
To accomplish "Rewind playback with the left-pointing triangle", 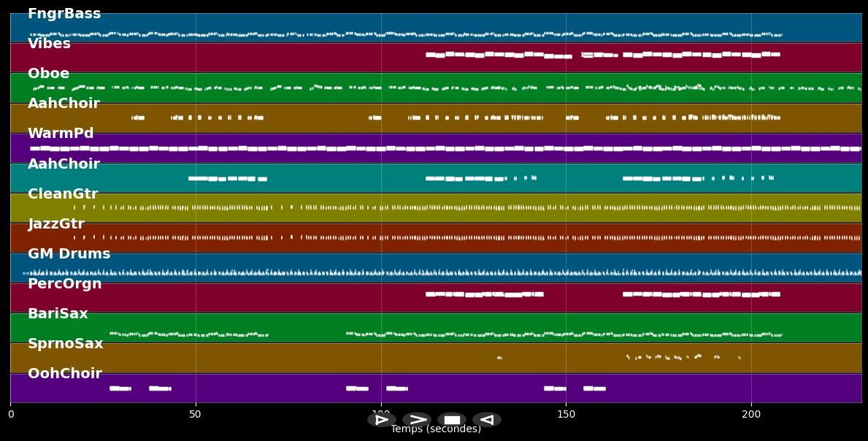I will (x=486, y=419).
